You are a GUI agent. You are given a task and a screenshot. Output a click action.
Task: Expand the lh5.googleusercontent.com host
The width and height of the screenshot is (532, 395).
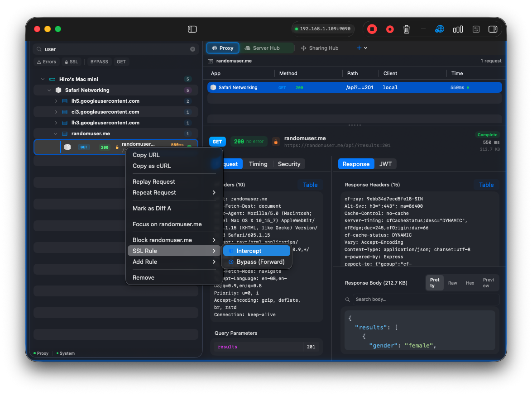coord(56,101)
